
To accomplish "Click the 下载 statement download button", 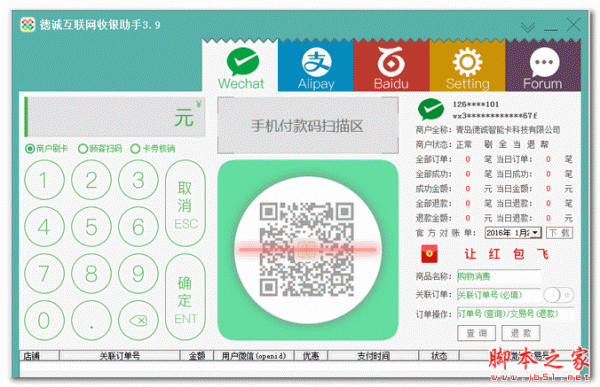I will (559, 233).
